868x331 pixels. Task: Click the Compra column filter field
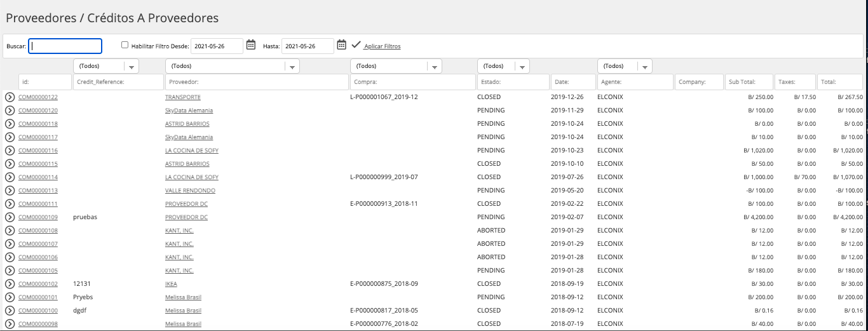[x=412, y=82]
